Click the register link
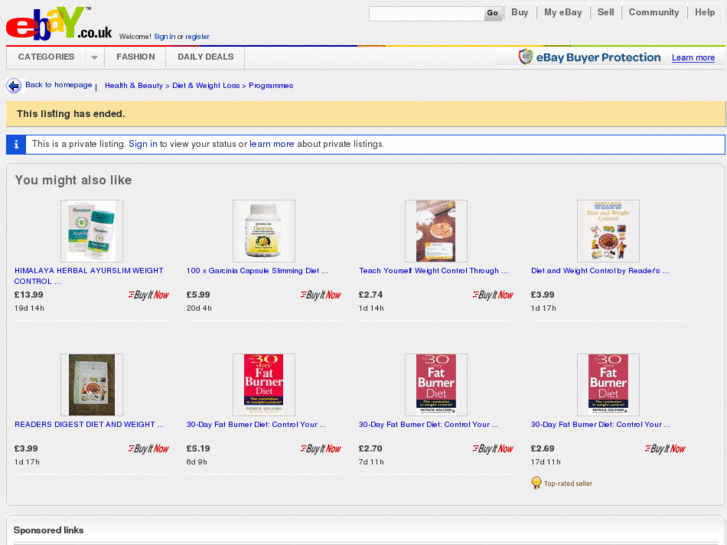The width and height of the screenshot is (727, 545). [x=197, y=37]
